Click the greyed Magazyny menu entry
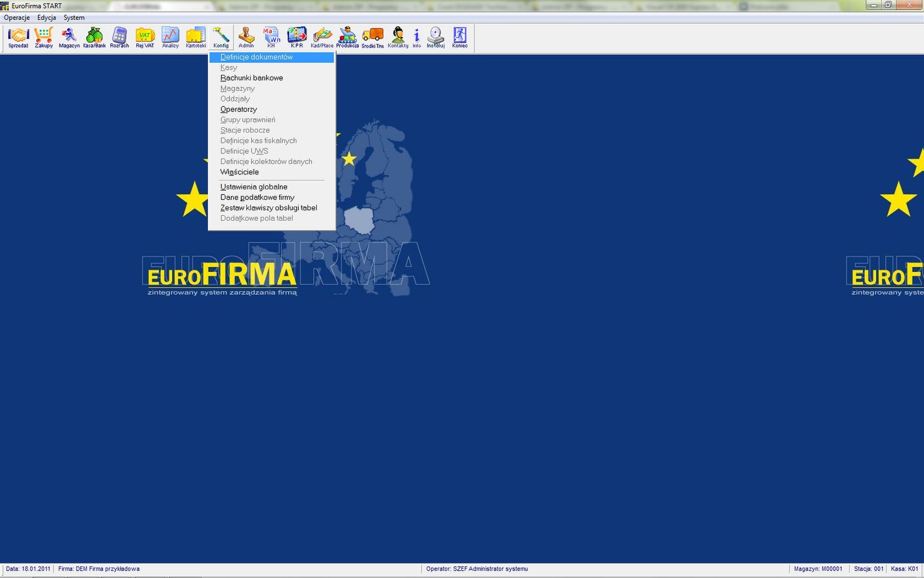The height and width of the screenshot is (578, 924). pos(272,89)
